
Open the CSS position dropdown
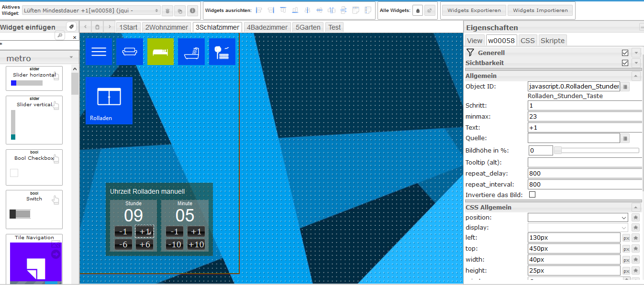click(577, 218)
